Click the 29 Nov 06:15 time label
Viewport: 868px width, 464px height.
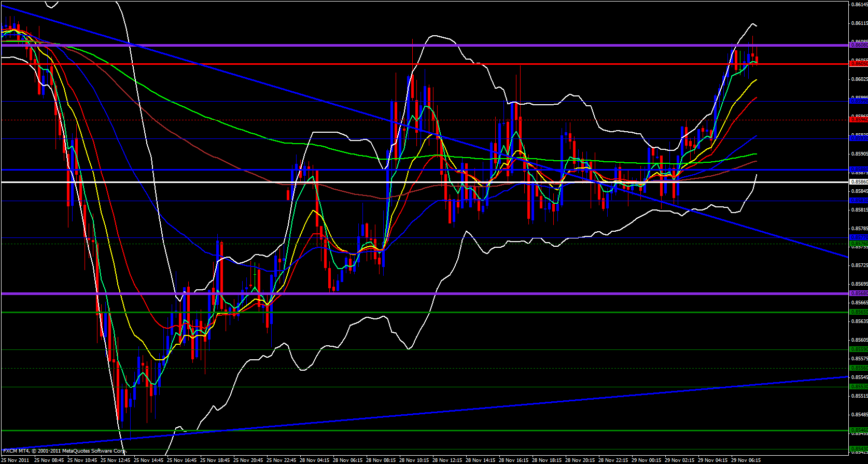pyautogui.click(x=747, y=460)
